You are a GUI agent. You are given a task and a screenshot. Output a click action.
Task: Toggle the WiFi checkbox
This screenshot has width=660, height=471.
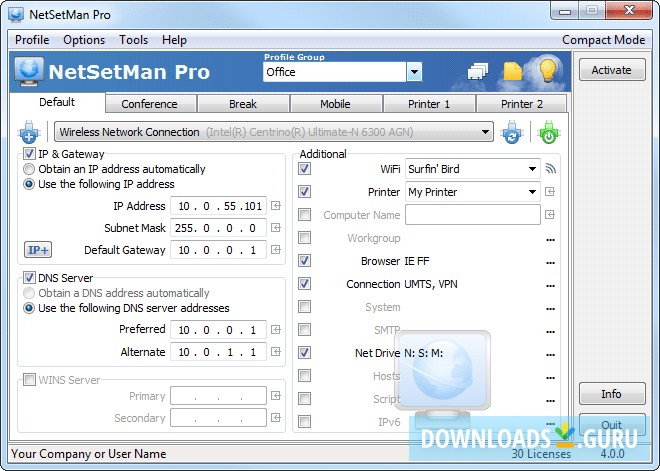(x=304, y=169)
